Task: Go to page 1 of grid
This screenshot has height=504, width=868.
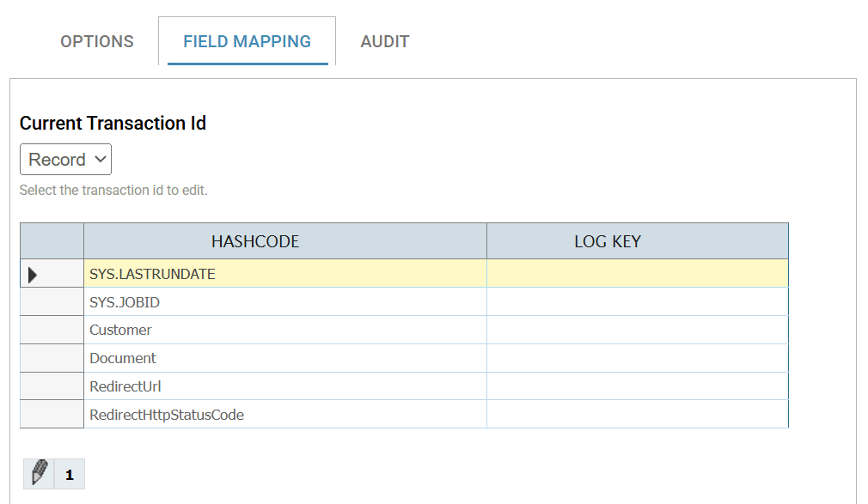Action: (x=70, y=474)
